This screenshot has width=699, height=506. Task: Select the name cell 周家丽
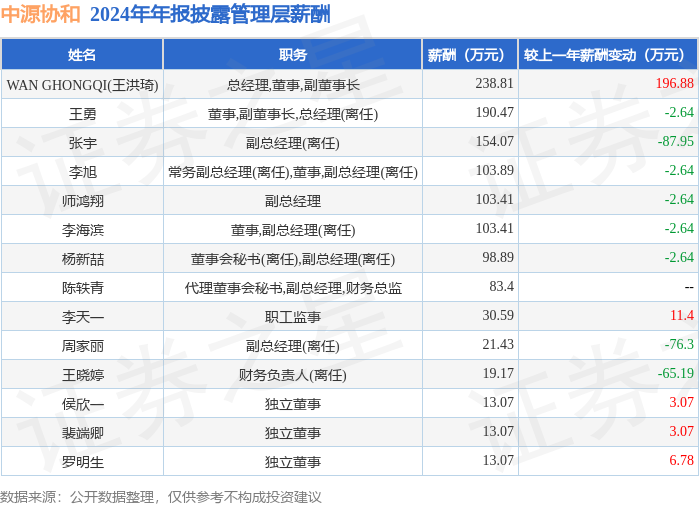82,346
